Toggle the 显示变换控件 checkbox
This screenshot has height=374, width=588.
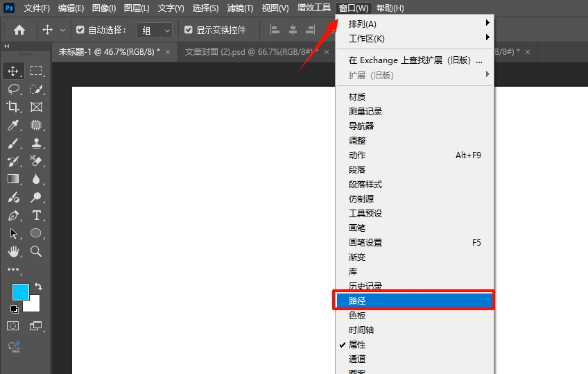click(188, 30)
